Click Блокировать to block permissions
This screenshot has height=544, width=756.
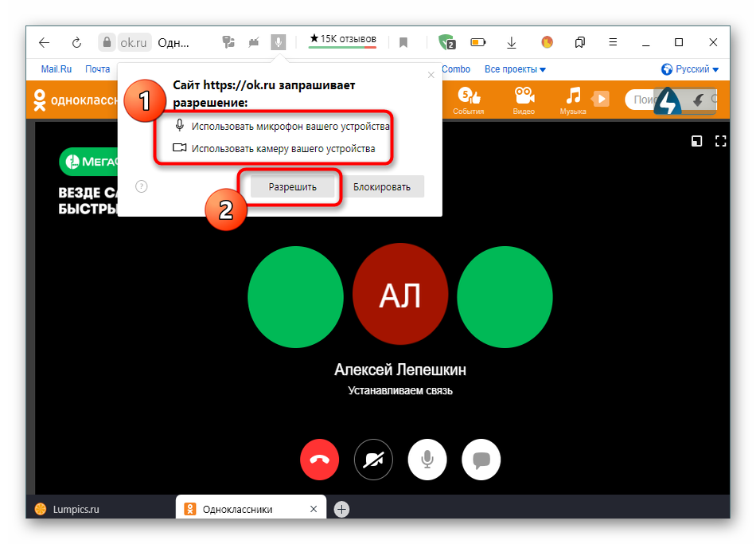click(x=382, y=187)
